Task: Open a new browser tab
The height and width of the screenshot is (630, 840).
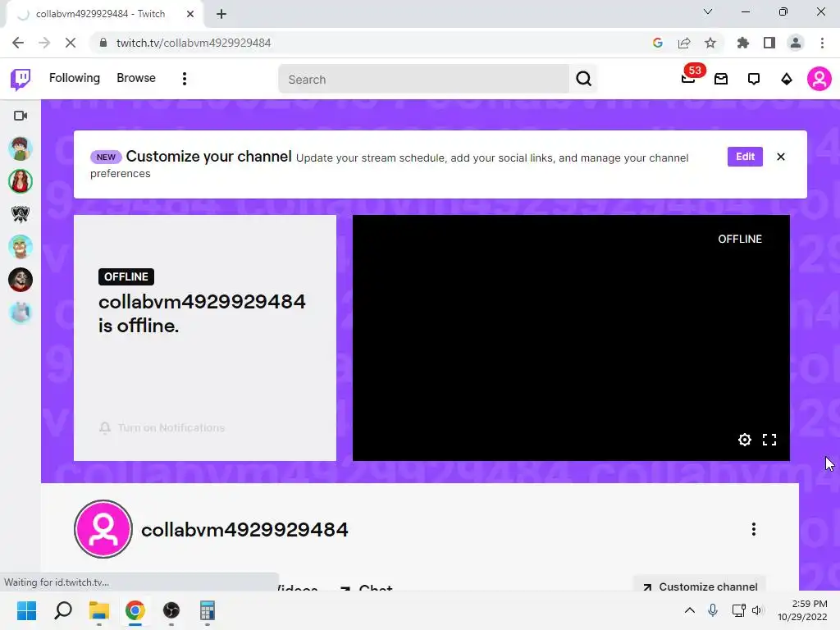Action: pos(221,14)
